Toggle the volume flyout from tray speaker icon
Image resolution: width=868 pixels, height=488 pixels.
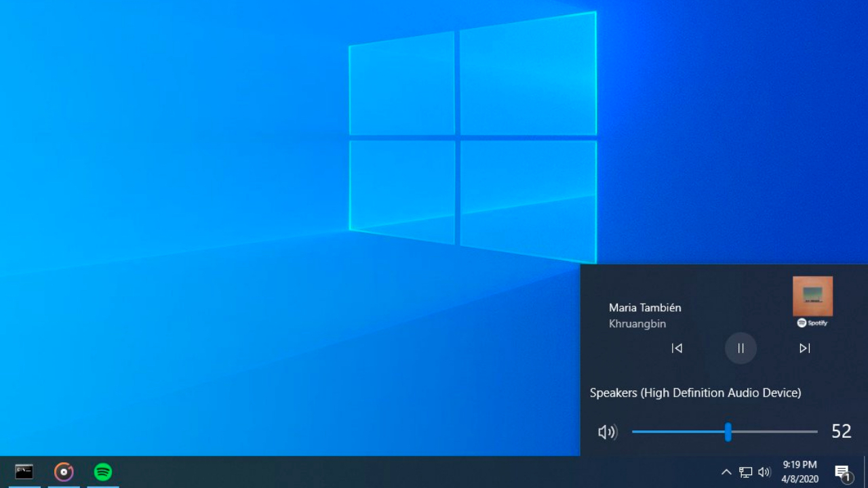[x=764, y=472]
